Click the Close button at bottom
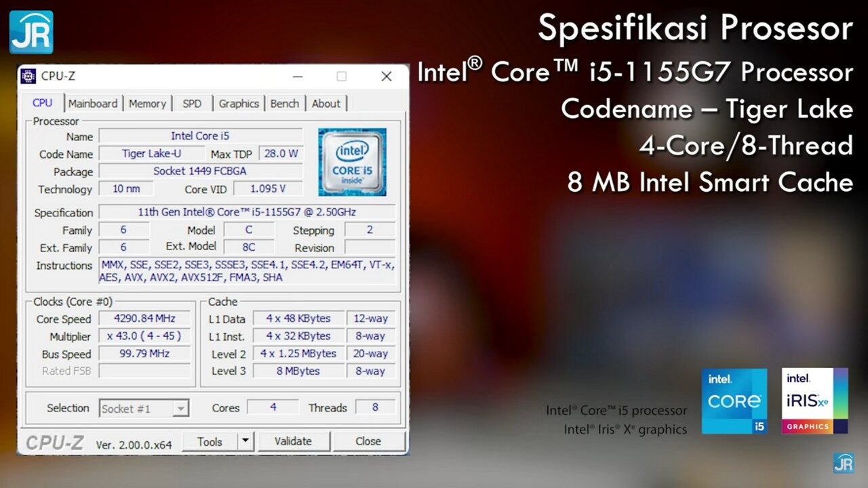868x488 pixels. coord(368,441)
